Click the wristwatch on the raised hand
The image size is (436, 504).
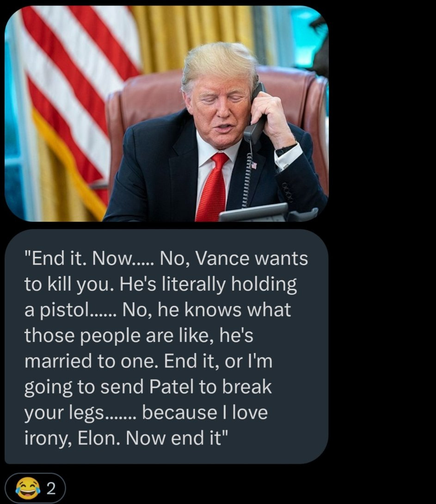(286, 150)
